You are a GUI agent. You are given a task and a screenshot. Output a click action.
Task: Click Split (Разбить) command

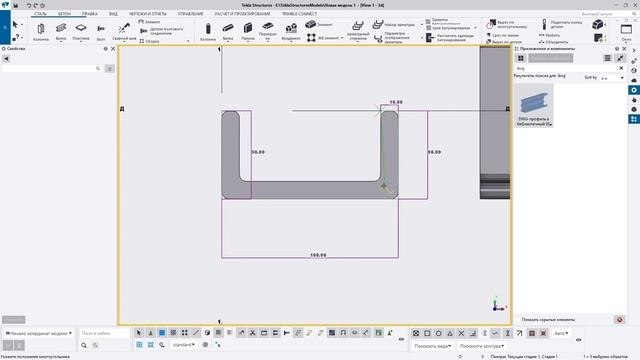coord(550,36)
